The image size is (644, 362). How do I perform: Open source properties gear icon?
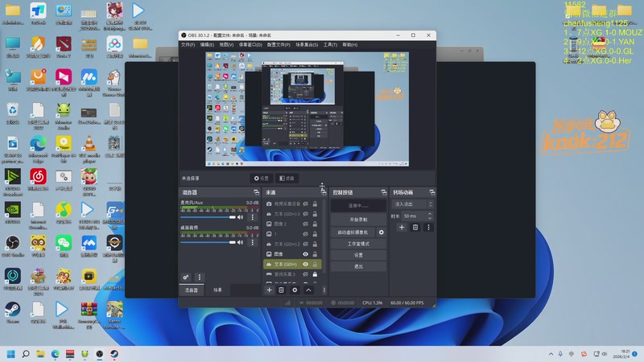(x=295, y=290)
